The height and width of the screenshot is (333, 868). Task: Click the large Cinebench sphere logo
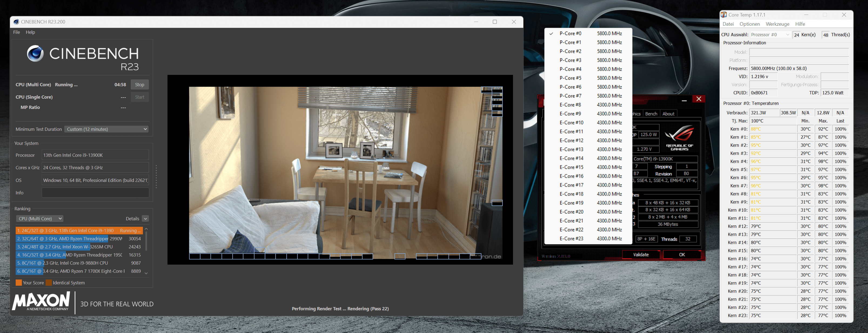click(35, 54)
